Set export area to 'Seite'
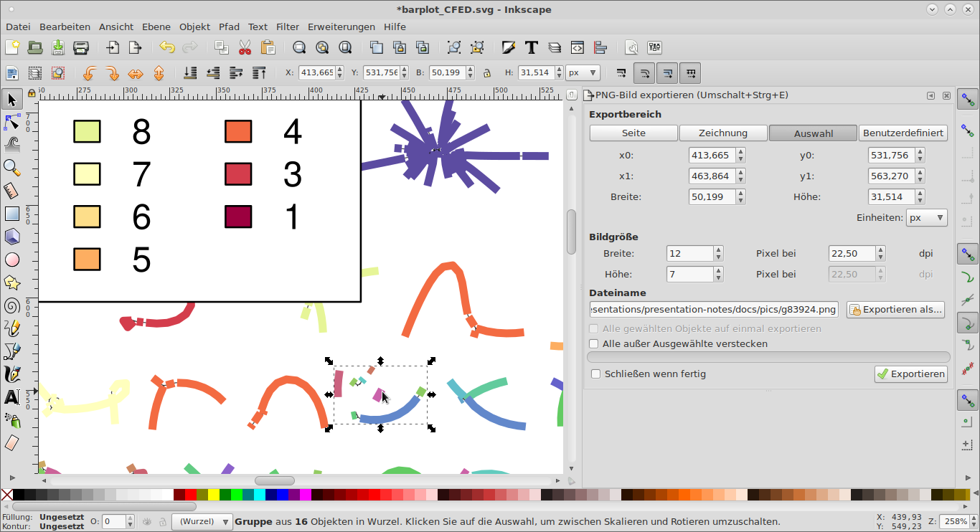 point(633,133)
